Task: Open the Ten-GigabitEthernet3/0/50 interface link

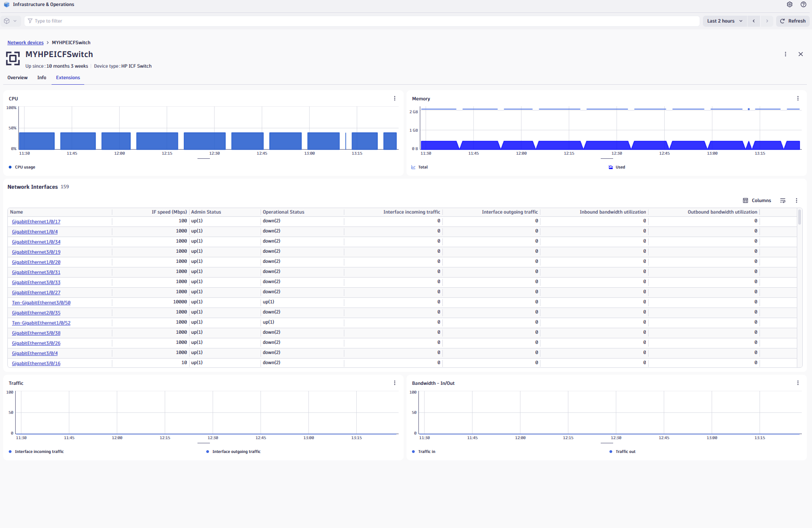Action: (x=41, y=303)
